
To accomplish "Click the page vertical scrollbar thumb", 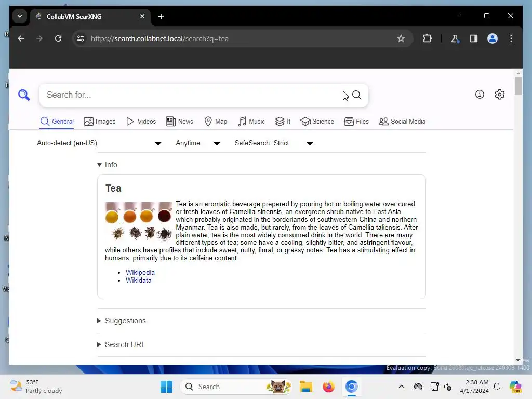I will click(518, 87).
